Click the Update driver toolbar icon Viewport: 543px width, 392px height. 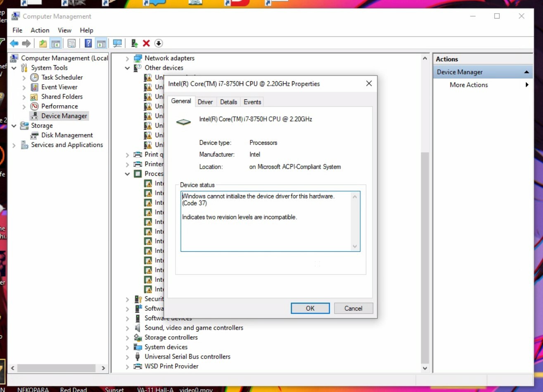(x=134, y=43)
